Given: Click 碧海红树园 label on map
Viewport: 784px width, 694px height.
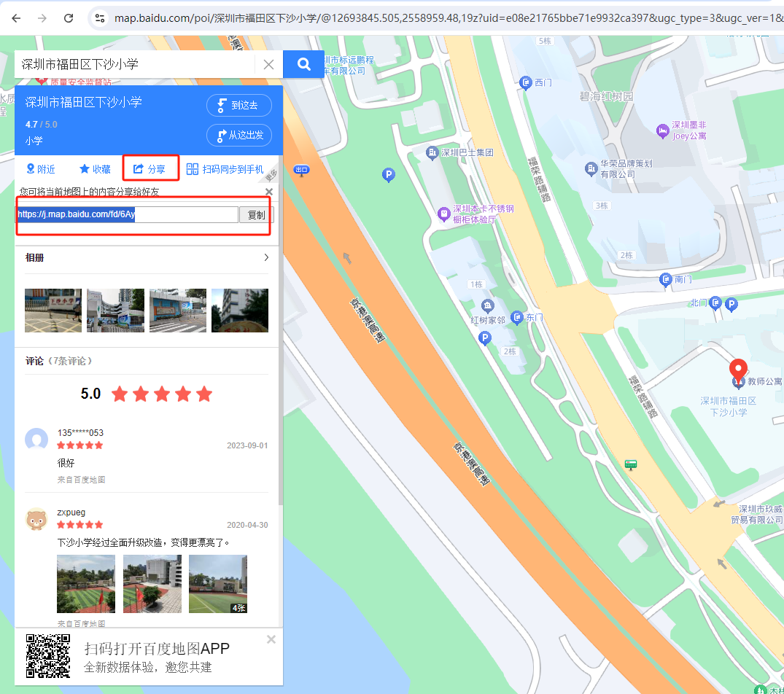Looking at the screenshot, I should tap(606, 96).
